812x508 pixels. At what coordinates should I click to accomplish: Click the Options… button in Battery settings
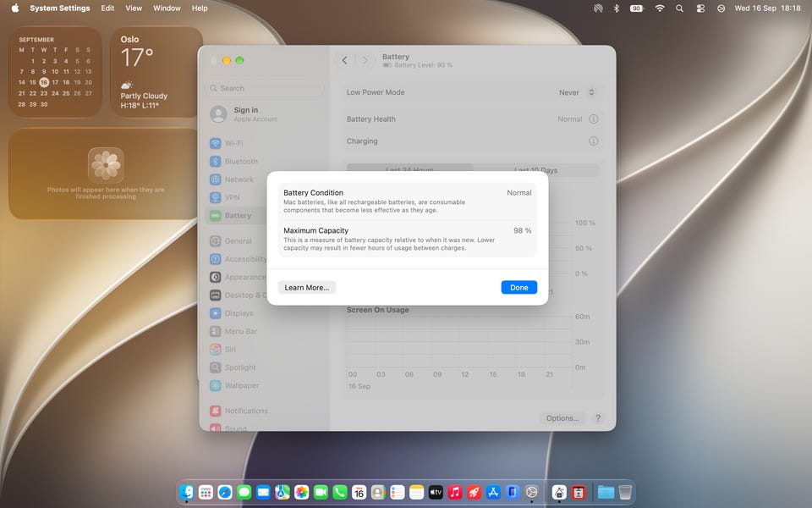(x=562, y=417)
